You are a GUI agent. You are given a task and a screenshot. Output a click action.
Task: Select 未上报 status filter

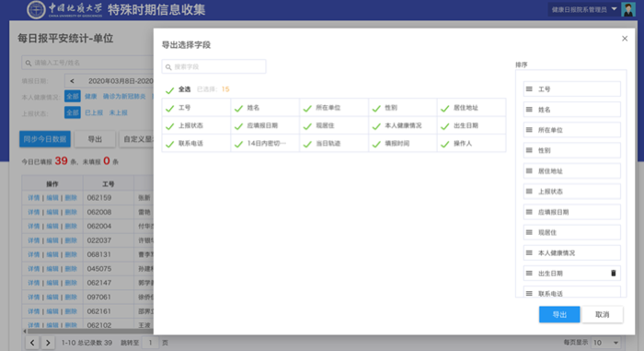pyautogui.click(x=119, y=112)
